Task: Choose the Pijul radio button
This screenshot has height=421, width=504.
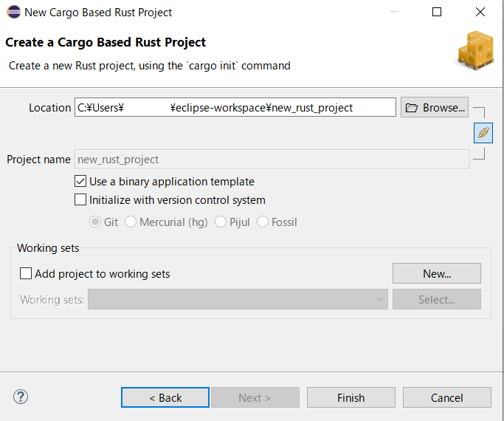Action: pyautogui.click(x=221, y=222)
